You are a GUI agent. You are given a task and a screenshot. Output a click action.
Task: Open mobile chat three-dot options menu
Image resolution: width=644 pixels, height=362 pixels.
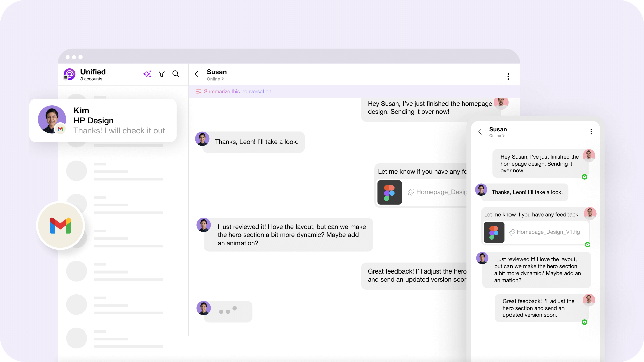pos(591,132)
